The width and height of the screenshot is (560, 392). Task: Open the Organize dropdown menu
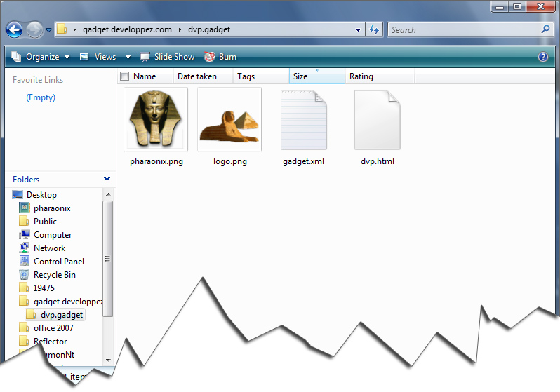(41, 57)
